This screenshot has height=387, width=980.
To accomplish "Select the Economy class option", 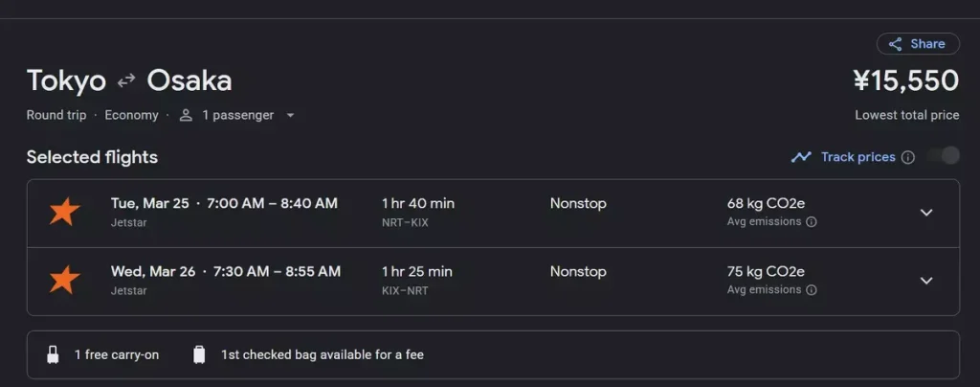I will pyautogui.click(x=131, y=115).
